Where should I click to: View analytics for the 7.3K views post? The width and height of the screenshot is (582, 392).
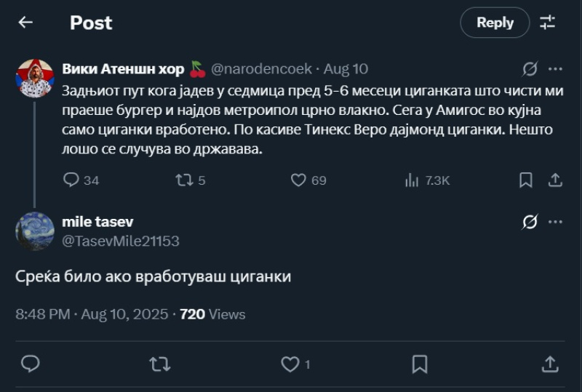click(412, 180)
